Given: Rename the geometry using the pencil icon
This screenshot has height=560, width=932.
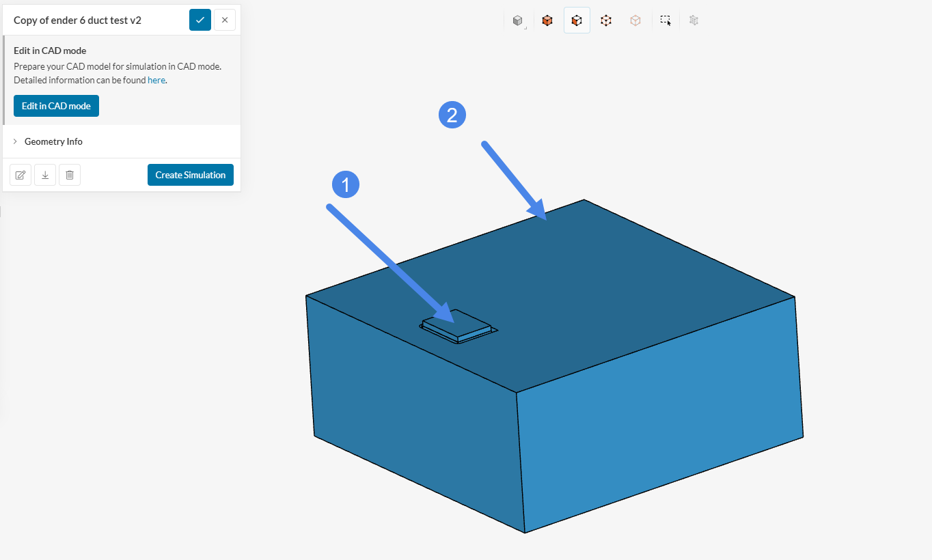Looking at the screenshot, I should (20, 175).
